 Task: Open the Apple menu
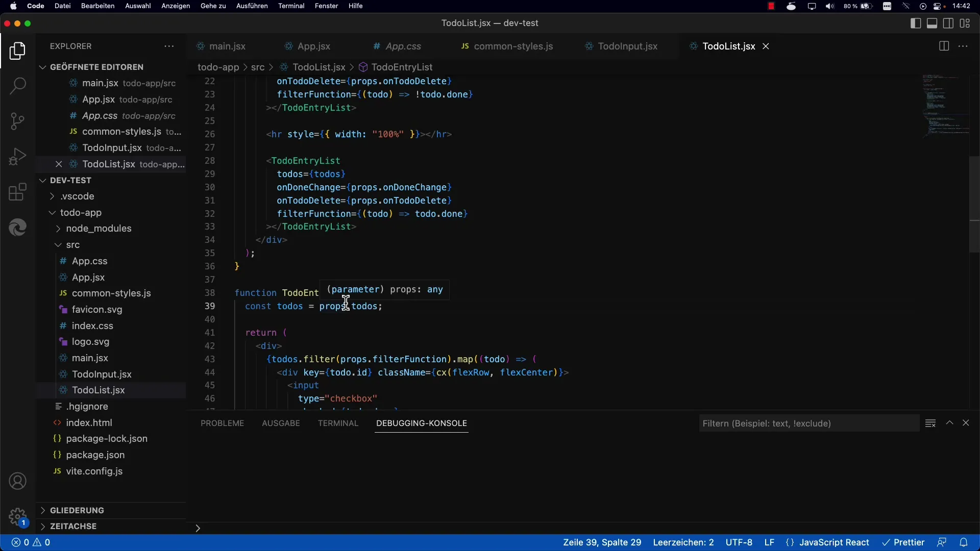coord(13,6)
